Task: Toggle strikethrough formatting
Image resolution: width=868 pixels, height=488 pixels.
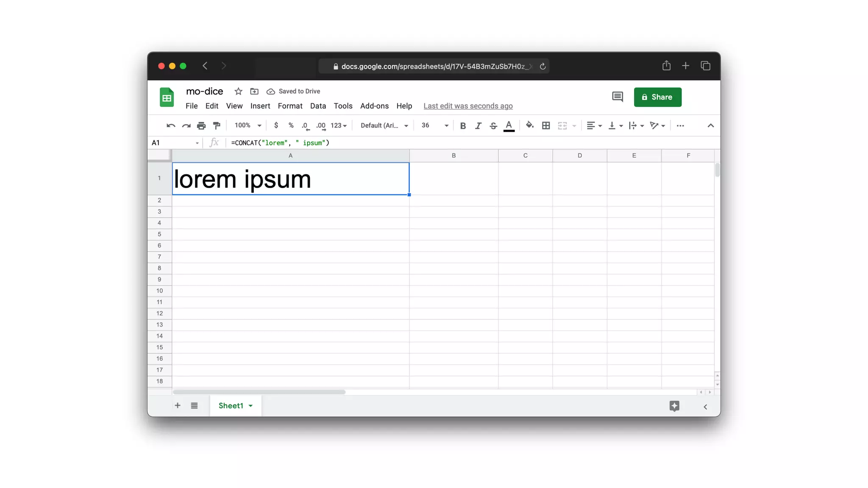Action: (x=493, y=126)
